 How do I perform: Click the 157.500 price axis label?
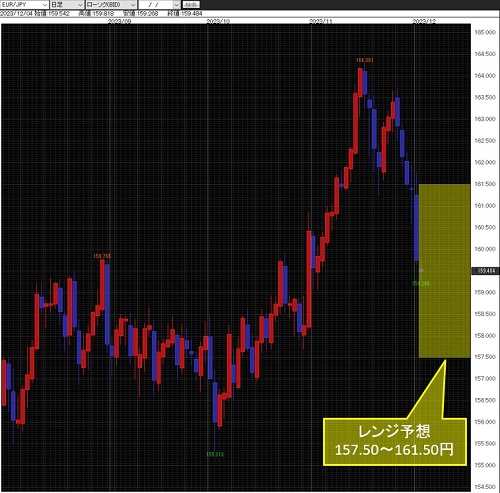pos(485,357)
